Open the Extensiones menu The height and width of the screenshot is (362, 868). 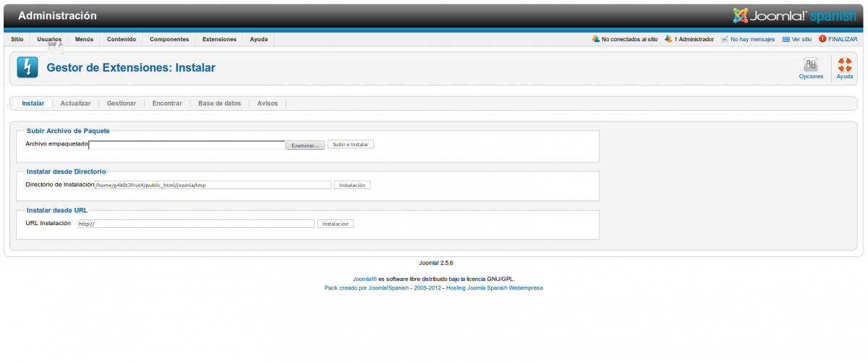(219, 39)
